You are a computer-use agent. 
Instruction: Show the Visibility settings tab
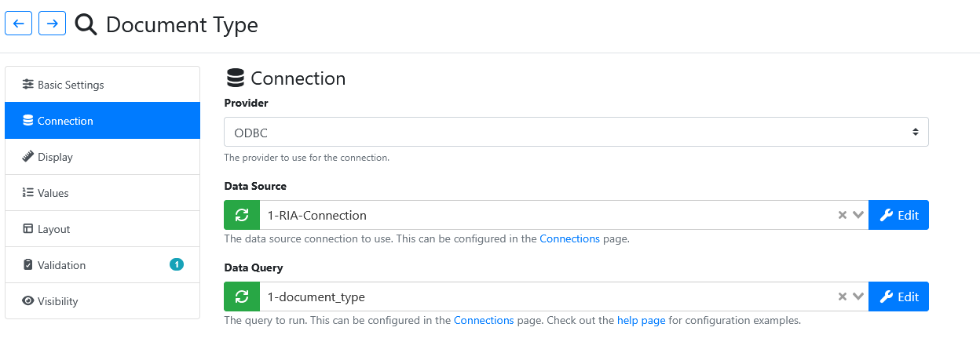(102, 301)
